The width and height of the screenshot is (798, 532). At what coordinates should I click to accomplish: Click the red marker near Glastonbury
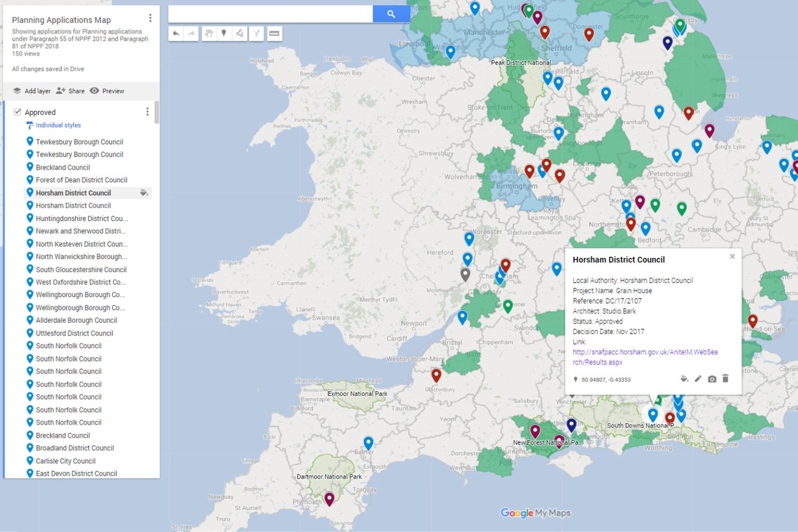(x=436, y=375)
